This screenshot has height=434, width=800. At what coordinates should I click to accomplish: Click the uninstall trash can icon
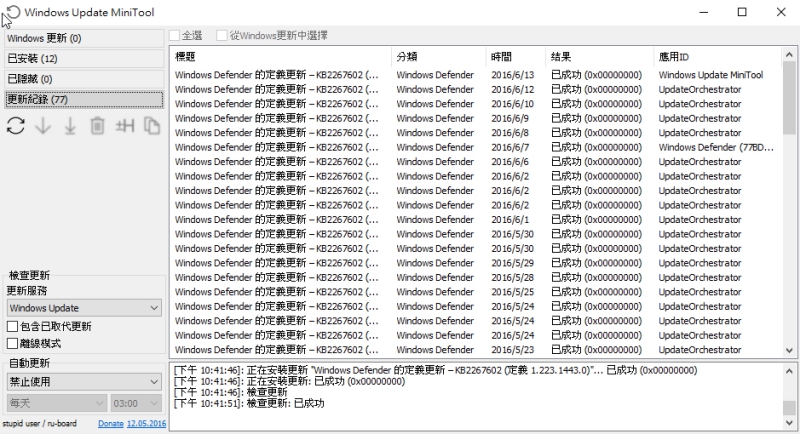[97, 125]
